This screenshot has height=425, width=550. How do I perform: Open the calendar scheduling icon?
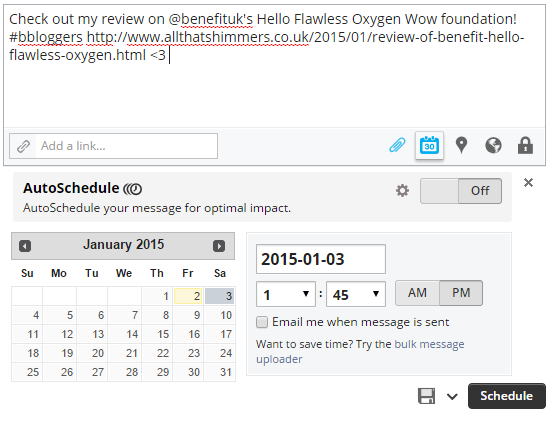click(429, 145)
